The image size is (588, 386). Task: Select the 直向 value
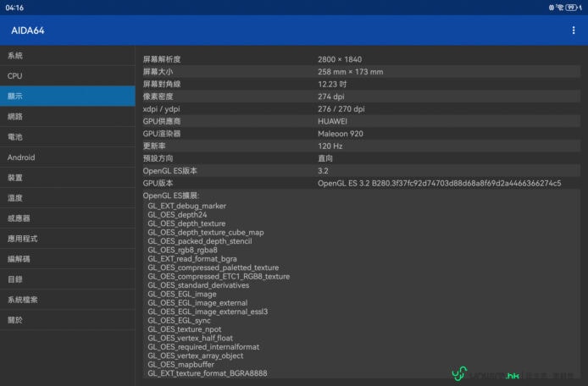[x=325, y=158]
